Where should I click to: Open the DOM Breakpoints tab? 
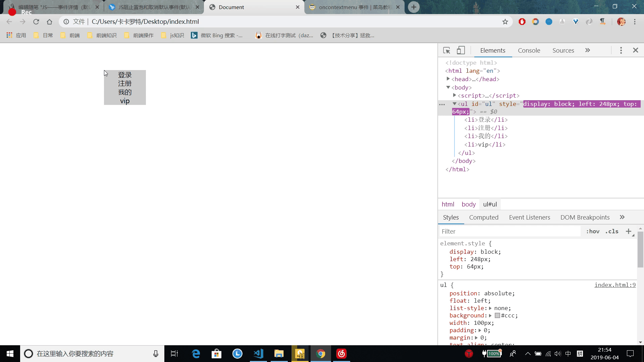click(585, 217)
